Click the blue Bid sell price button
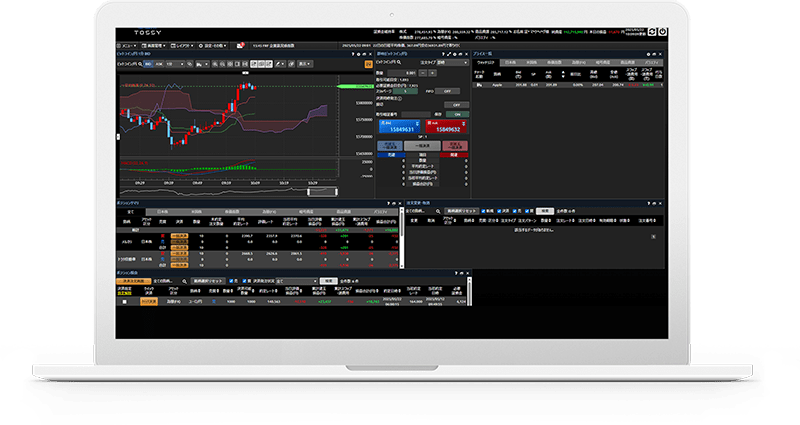Viewport: 800px width, 425px height. click(397, 127)
